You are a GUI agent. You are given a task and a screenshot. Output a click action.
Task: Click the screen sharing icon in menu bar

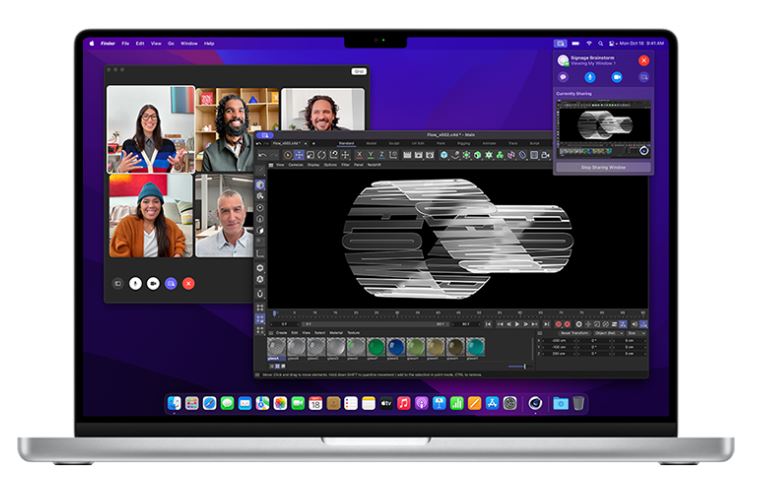coord(561,44)
